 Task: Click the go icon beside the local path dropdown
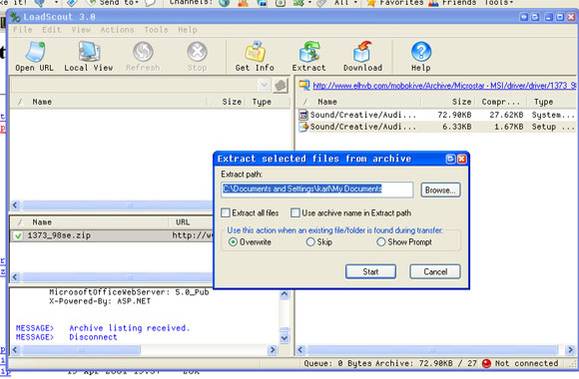pyautogui.click(x=280, y=86)
